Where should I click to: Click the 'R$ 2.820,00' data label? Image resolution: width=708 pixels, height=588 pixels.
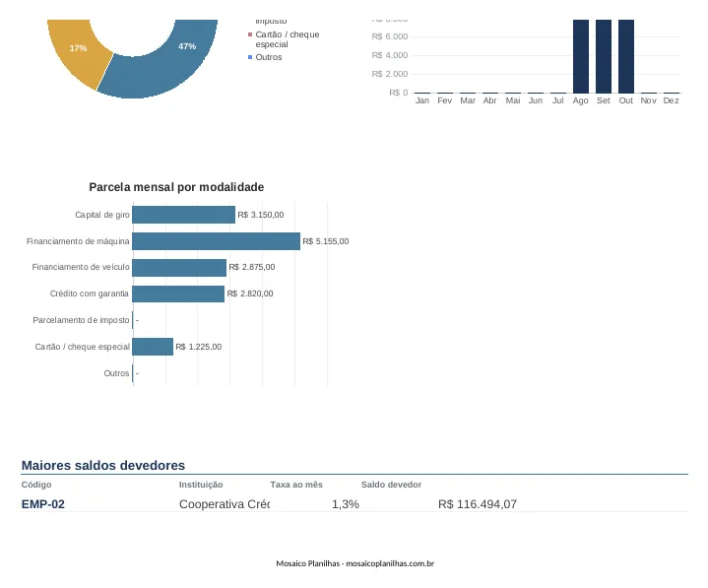click(250, 294)
